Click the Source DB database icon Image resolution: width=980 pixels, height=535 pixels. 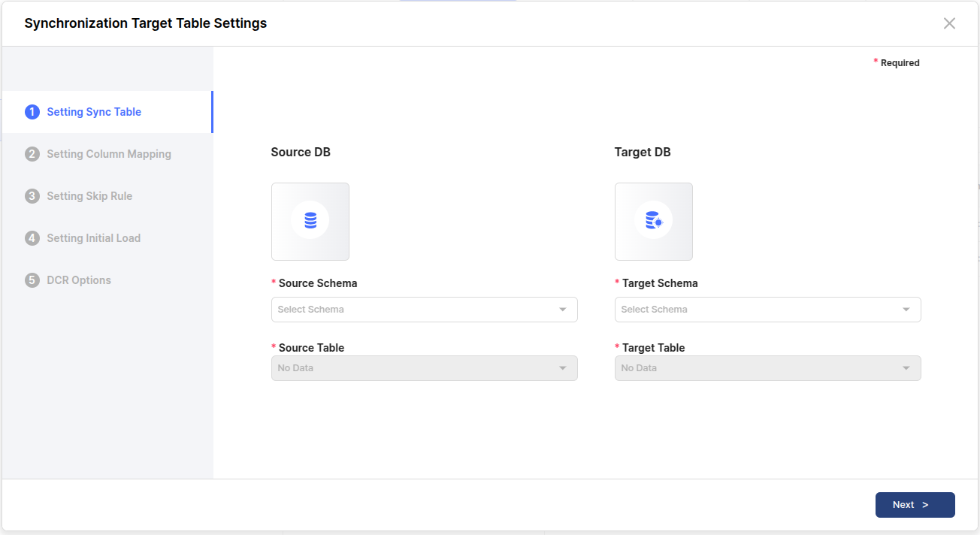point(310,222)
